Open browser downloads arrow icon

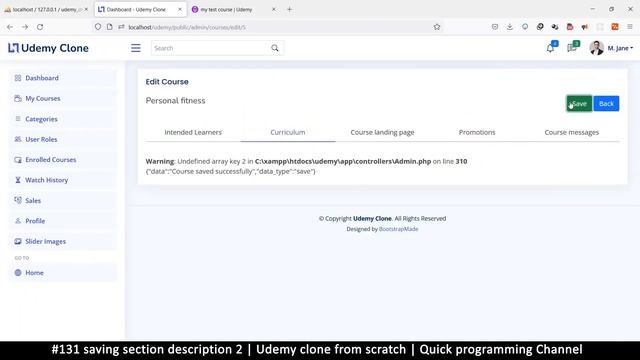click(x=510, y=27)
